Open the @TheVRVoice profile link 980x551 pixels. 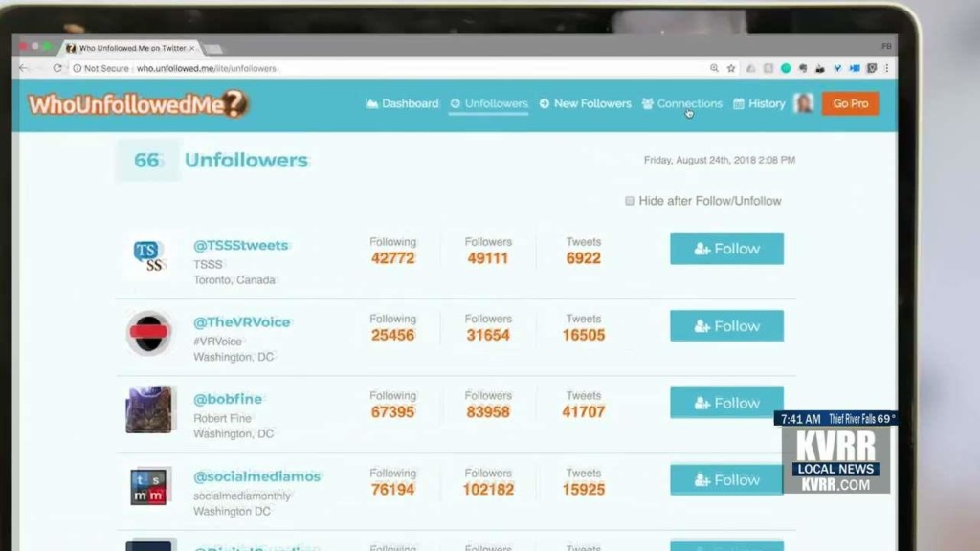[x=242, y=322]
